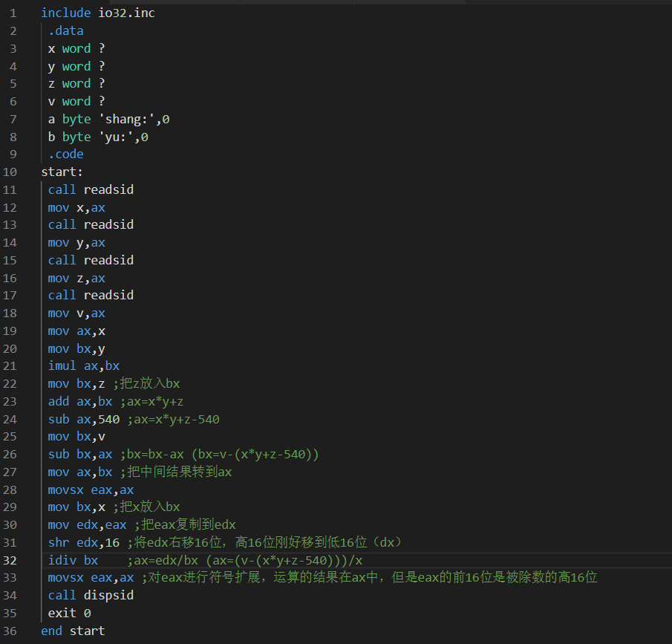The height and width of the screenshot is (644, 672).
Task: Click the 'x word ?' declaration
Action: 76,48
